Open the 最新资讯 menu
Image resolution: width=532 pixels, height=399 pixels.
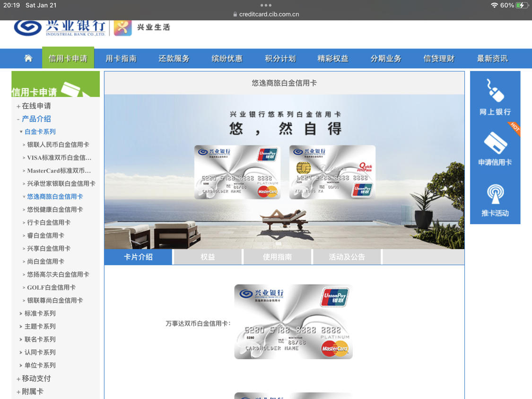(493, 58)
